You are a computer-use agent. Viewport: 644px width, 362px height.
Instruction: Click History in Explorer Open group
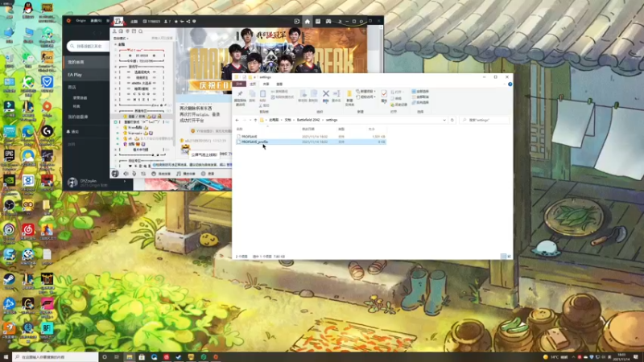398,105
